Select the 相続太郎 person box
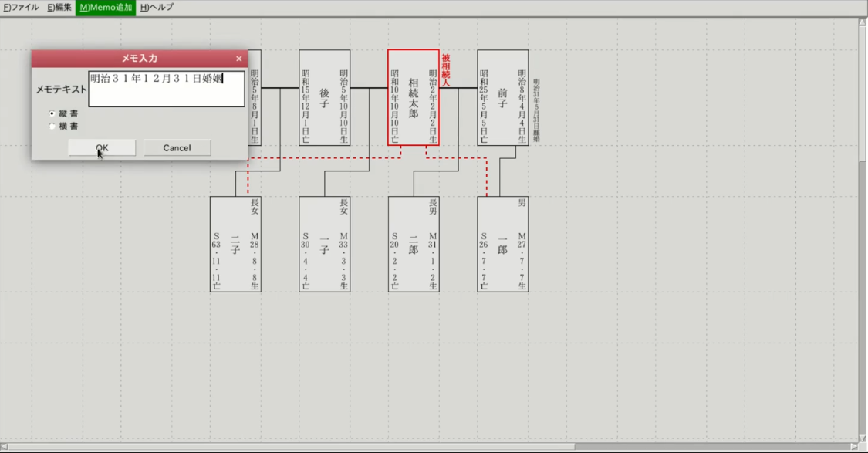Viewport: 868px width, 453px height. pyautogui.click(x=413, y=97)
